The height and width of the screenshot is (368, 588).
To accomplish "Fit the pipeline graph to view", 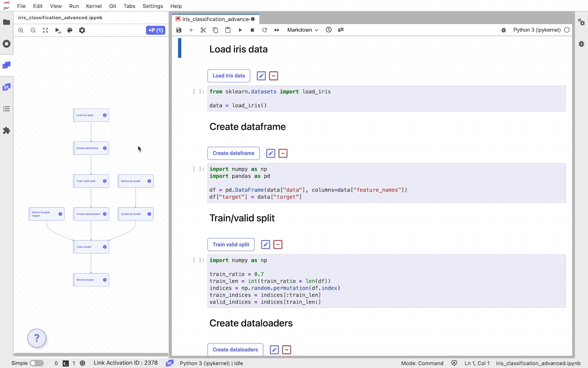I will tap(45, 30).
